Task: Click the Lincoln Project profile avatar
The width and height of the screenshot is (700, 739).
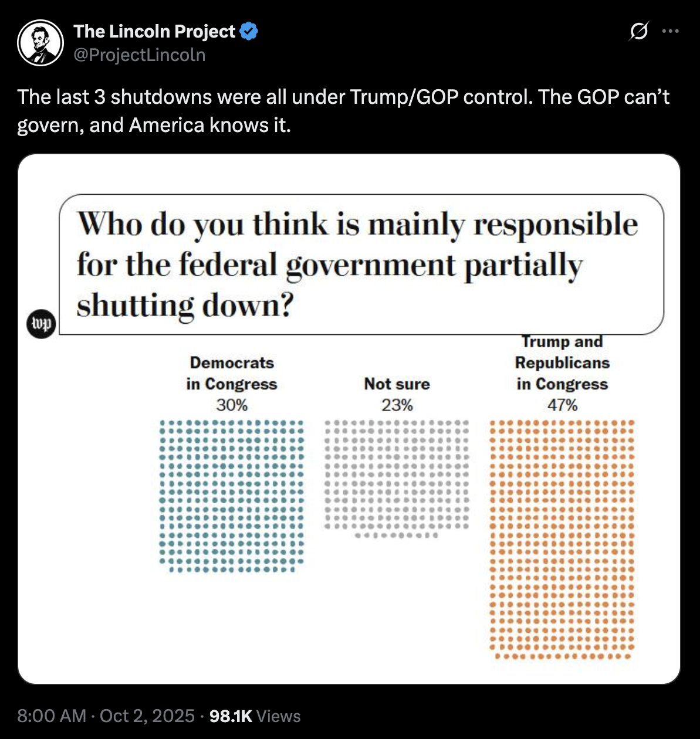Action: pyautogui.click(x=40, y=42)
